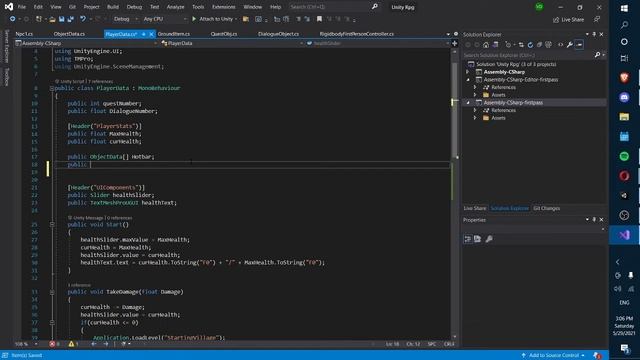Collapse the Assembly-CSharp-firstpass node
The height and width of the screenshot is (360, 640).
pos(468,102)
